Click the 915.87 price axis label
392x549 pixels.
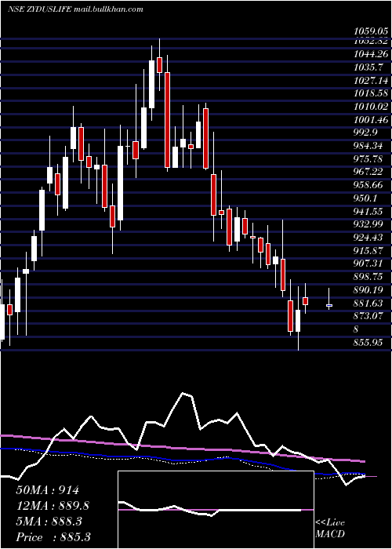368,250
